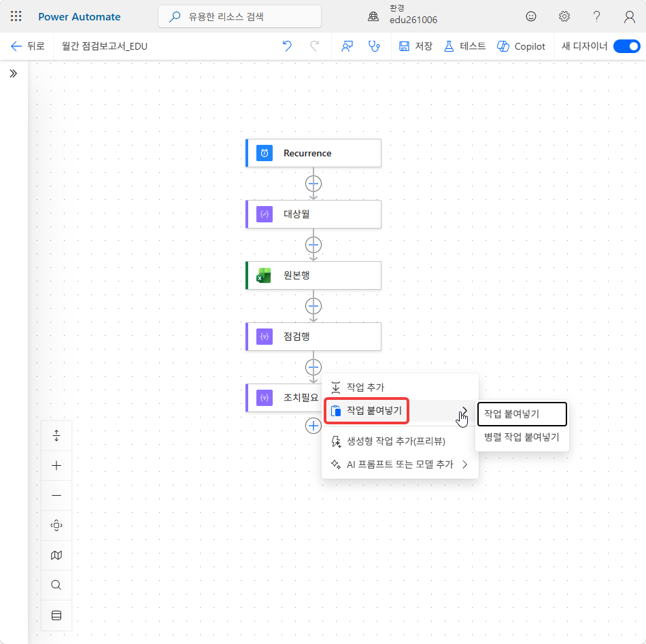Expand the 작업 붙여넣기 submenu arrow
The image size is (646, 644).
click(464, 410)
